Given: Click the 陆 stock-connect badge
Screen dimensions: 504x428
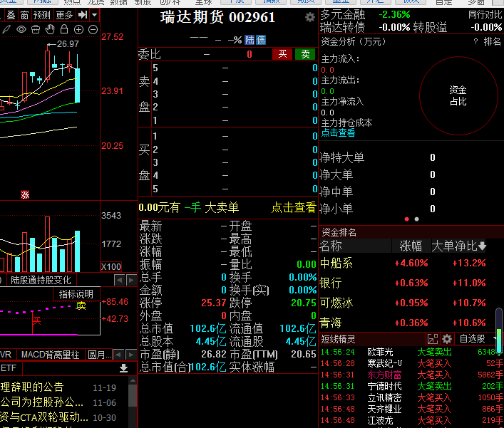Looking at the screenshot, I should (250, 40).
